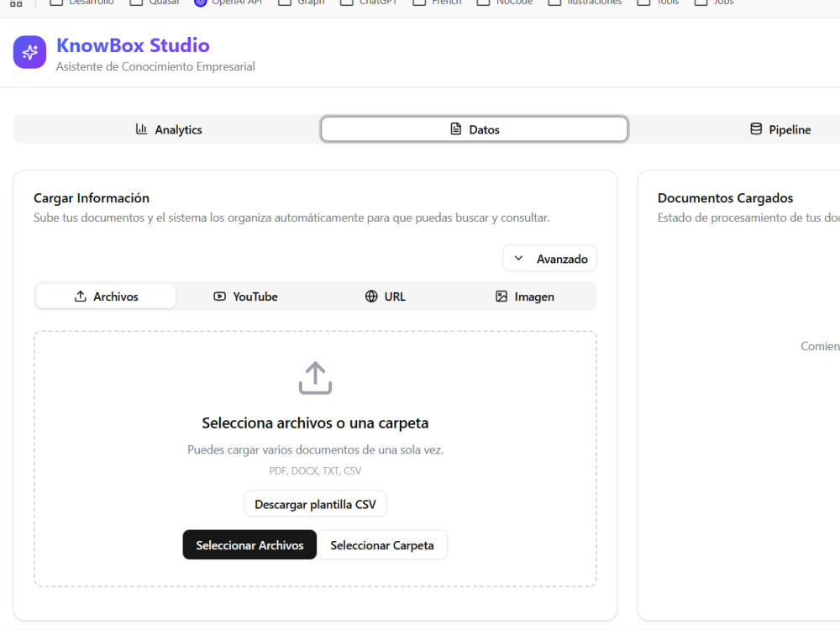The image size is (840, 630).
Task: Open the Tools bookmarks folder
Action: pos(658,3)
